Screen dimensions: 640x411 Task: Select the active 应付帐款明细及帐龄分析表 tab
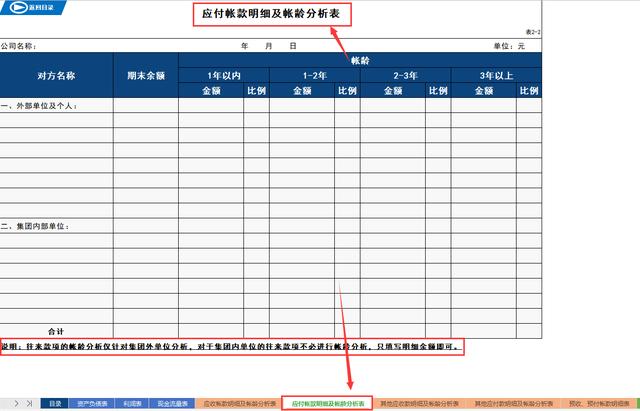click(x=327, y=404)
